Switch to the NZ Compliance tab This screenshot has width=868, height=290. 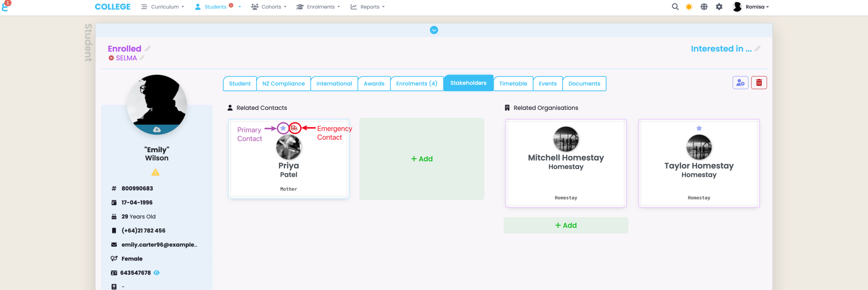coord(283,84)
